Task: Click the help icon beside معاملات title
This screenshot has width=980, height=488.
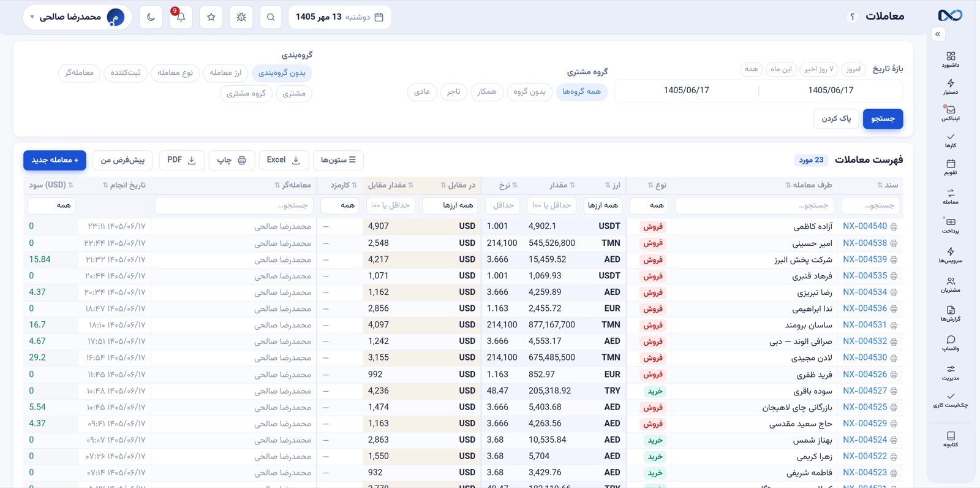Action: point(852,17)
